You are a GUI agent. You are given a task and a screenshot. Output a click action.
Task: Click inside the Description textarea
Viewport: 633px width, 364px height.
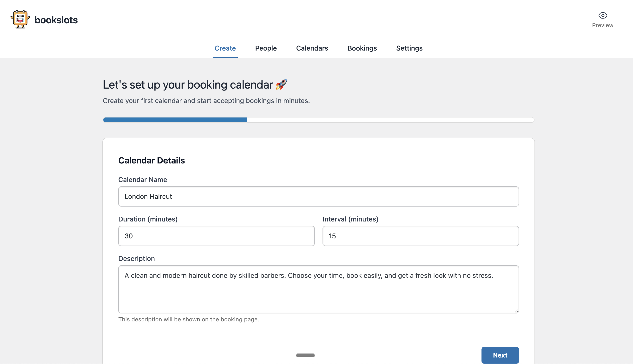(x=318, y=292)
